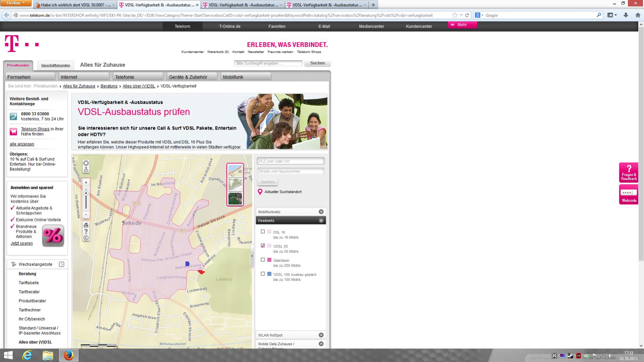Zoom in with the map plus button

86,183
